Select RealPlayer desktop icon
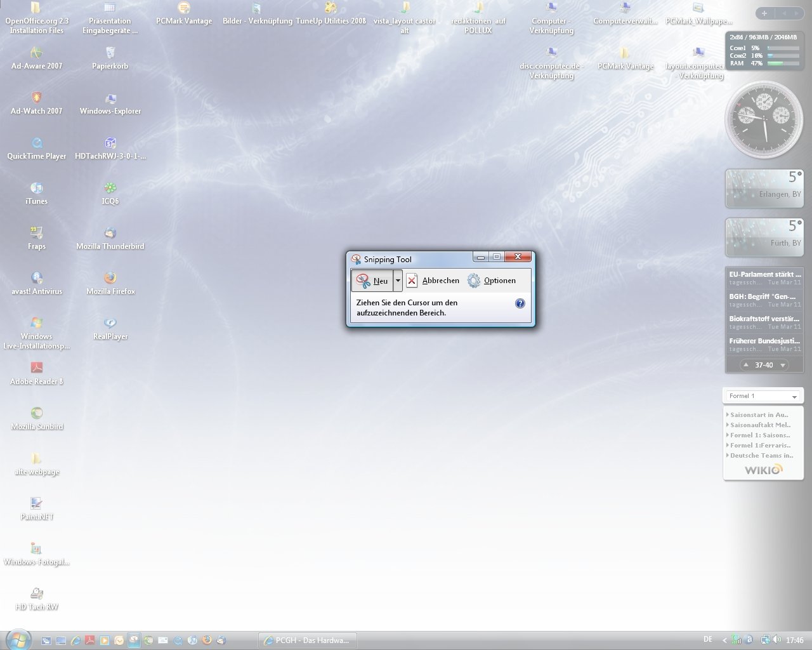The width and height of the screenshot is (812, 650). pos(110,328)
